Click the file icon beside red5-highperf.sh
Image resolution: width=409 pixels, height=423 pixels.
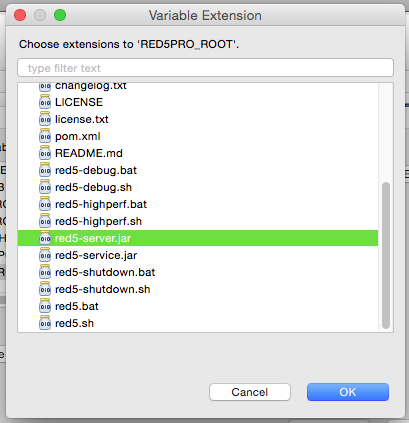pos(45,221)
